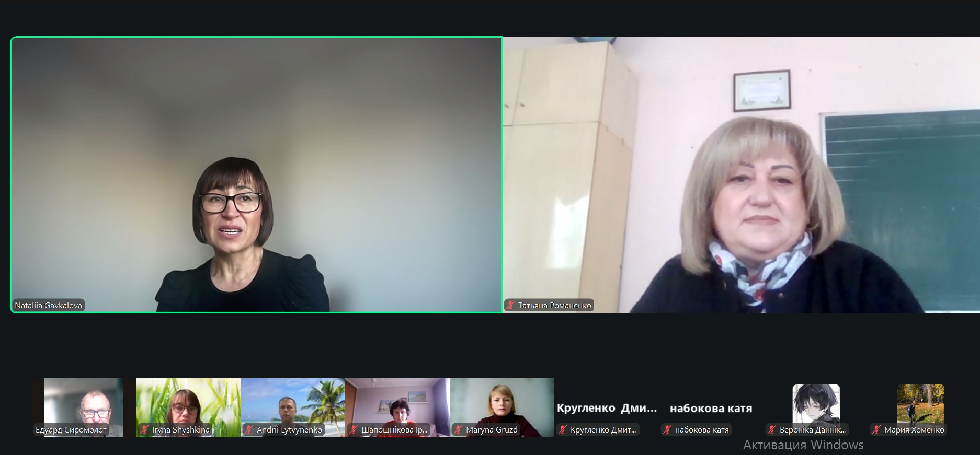Click muted mic icon beside Шапошнікова
This screenshot has width=980, height=455.
[x=354, y=430]
